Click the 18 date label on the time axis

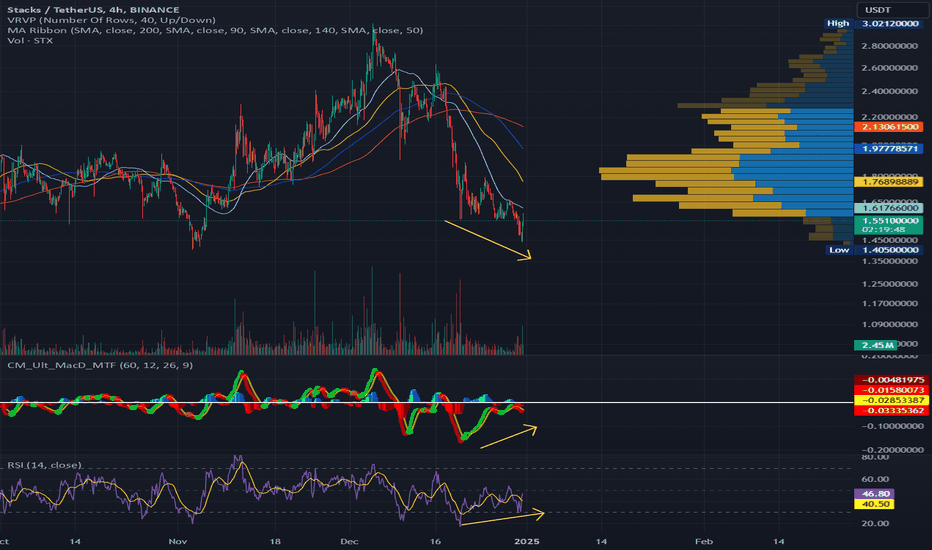(x=275, y=541)
